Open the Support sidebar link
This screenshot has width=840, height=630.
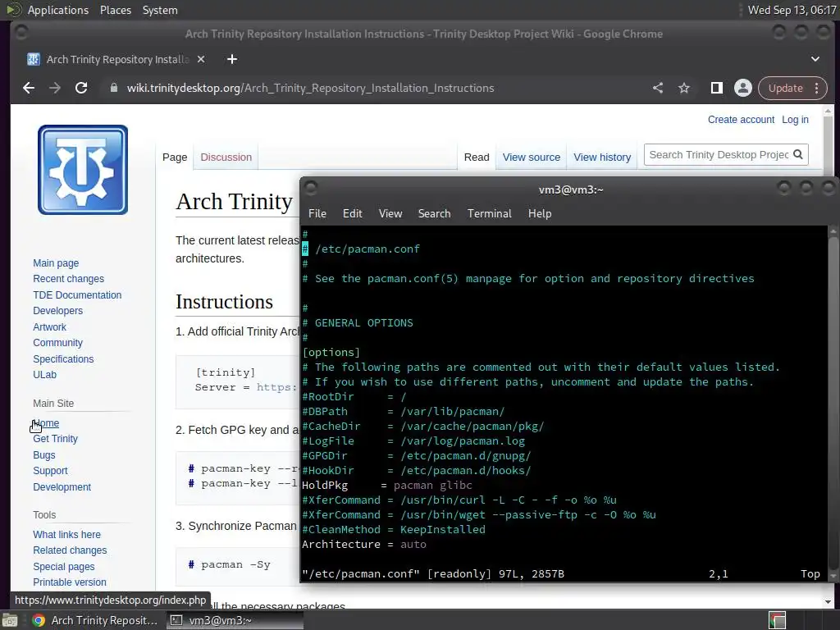click(50, 471)
